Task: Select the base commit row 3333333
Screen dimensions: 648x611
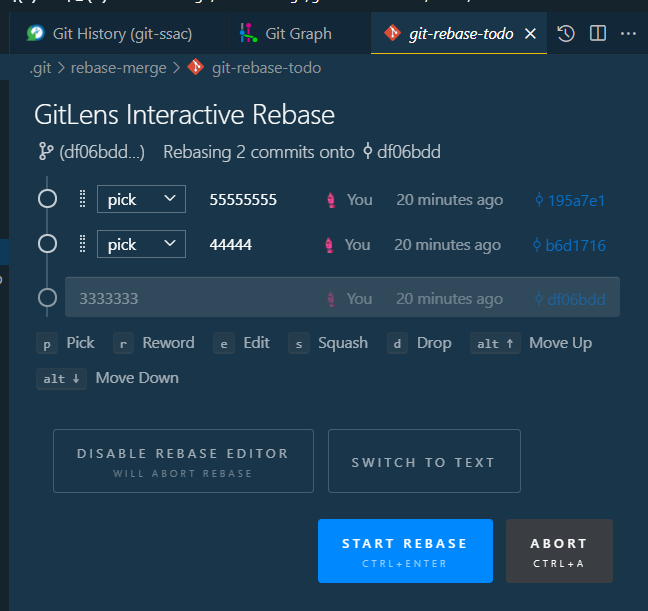Action: pyautogui.click(x=342, y=297)
